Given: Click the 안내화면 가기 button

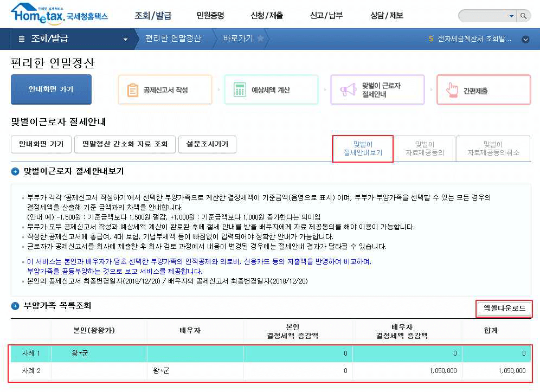Looking at the screenshot, I should 50,89.
